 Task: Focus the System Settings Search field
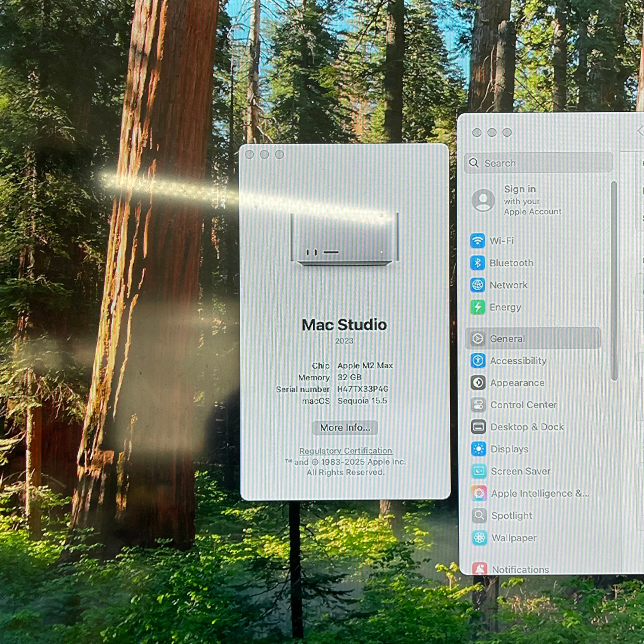click(538, 163)
